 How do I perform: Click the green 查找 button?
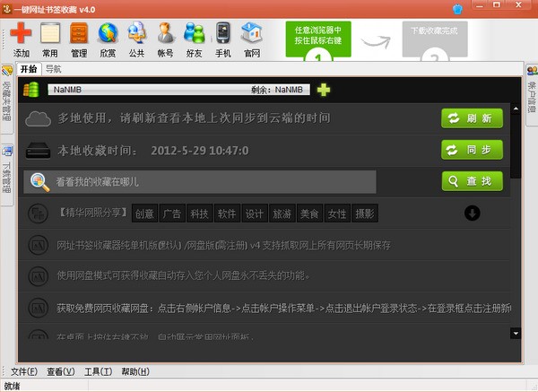point(473,181)
